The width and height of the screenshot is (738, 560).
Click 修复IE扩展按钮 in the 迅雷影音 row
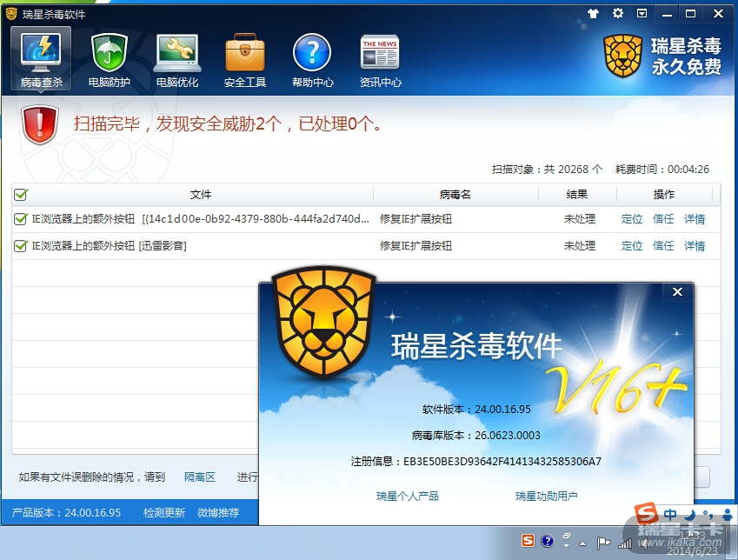tap(416, 246)
